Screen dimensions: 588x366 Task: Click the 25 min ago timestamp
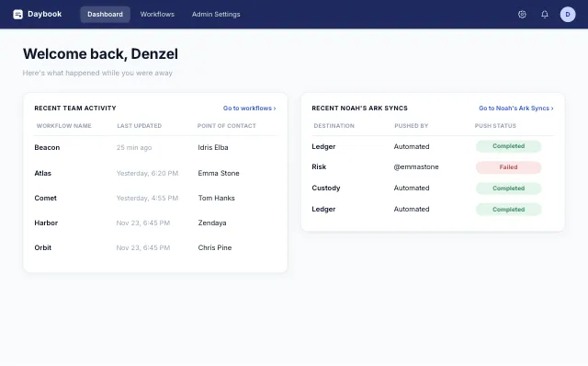coord(134,147)
